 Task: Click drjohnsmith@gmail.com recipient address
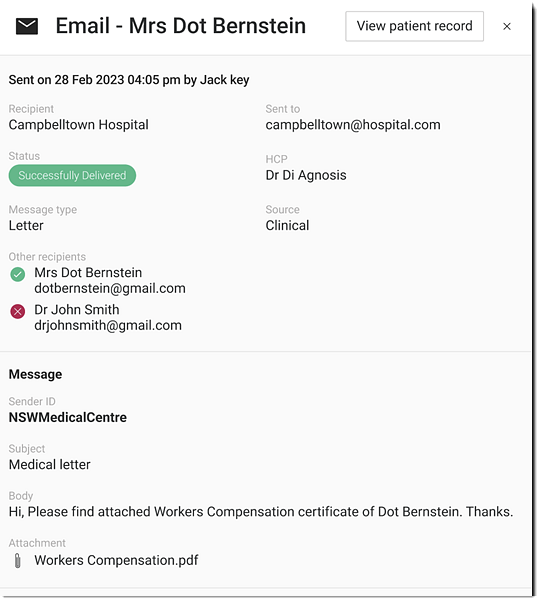108,325
